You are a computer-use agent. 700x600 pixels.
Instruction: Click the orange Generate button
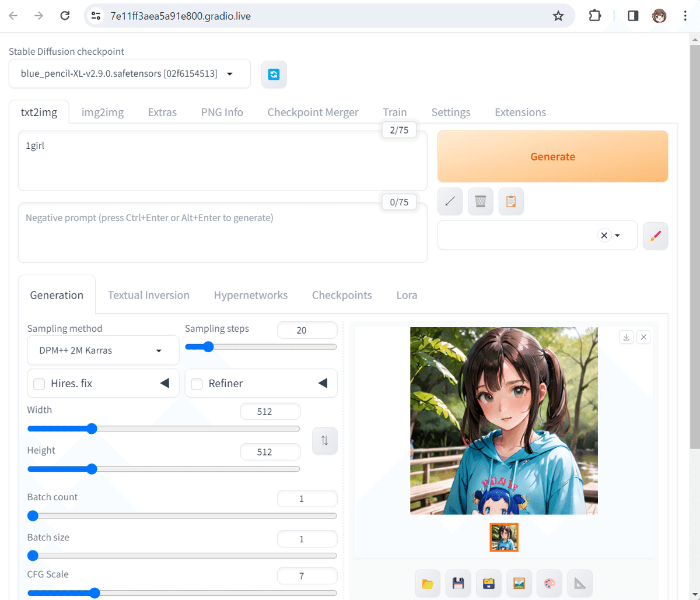[552, 156]
